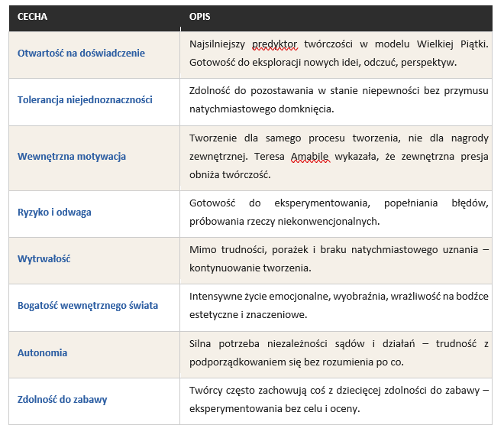Click Bogatość wewnętrznego świata label
Screen dimensions: 504x435
(88, 306)
